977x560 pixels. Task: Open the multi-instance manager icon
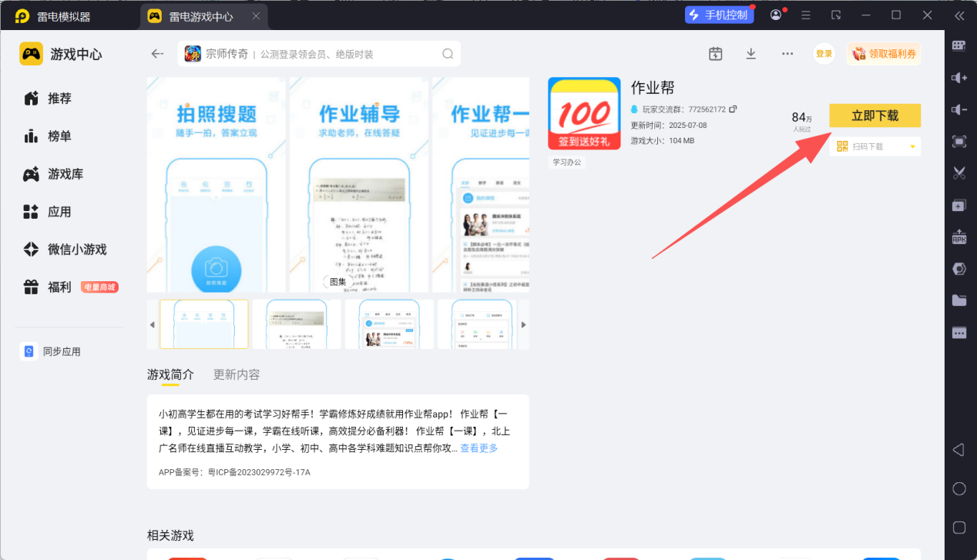pos(959,205)
